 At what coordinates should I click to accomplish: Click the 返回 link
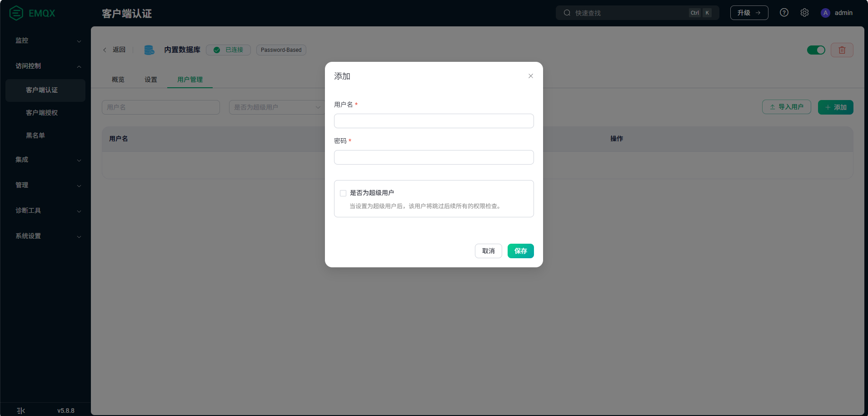pos(119,50)
